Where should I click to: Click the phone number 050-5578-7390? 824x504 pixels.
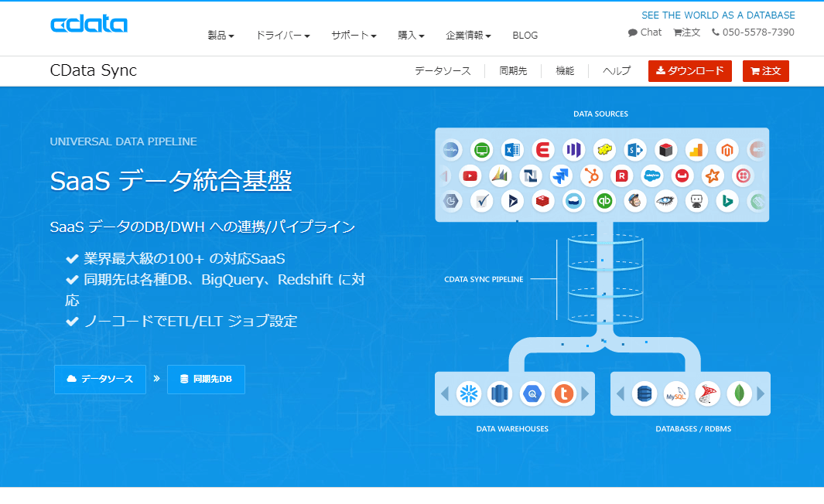753,32
